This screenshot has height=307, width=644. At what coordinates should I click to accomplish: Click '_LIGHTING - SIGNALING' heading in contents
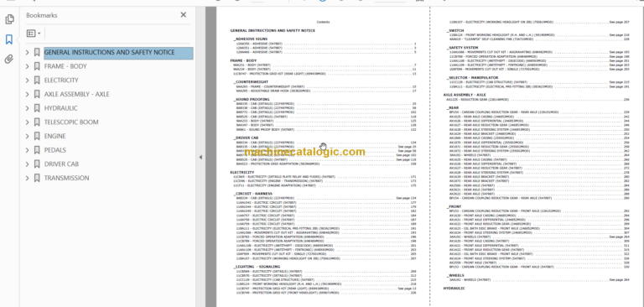[257, 267]
